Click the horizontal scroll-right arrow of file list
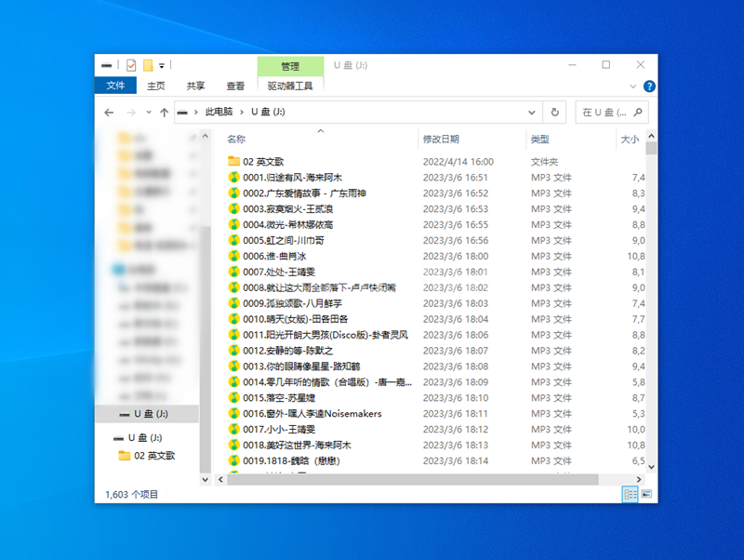 [x=639, y=479]
